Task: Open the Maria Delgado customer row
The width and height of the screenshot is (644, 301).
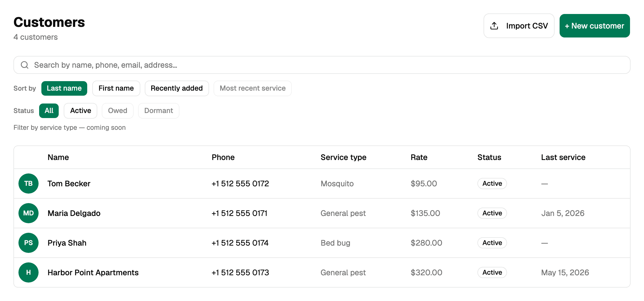Action: click(322, 213)
